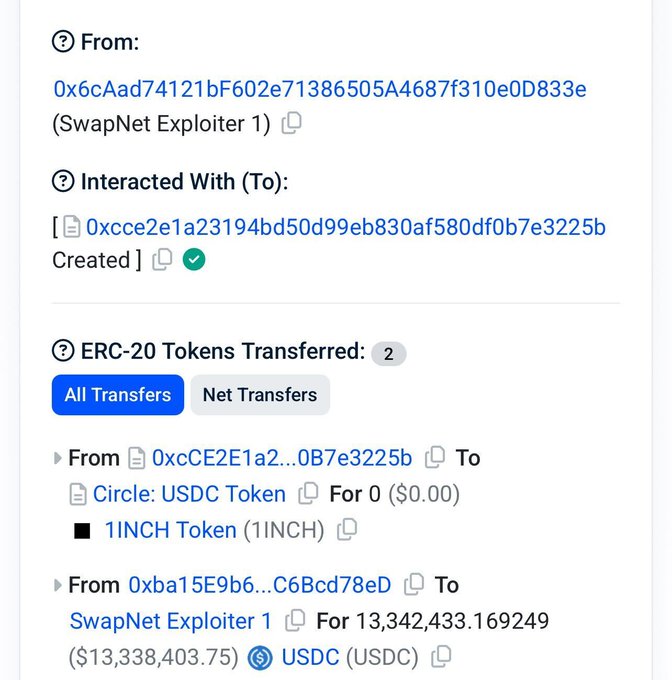Open the 1INCH Token link
This screenshot has height=680, width=672.
pos(170,530)
